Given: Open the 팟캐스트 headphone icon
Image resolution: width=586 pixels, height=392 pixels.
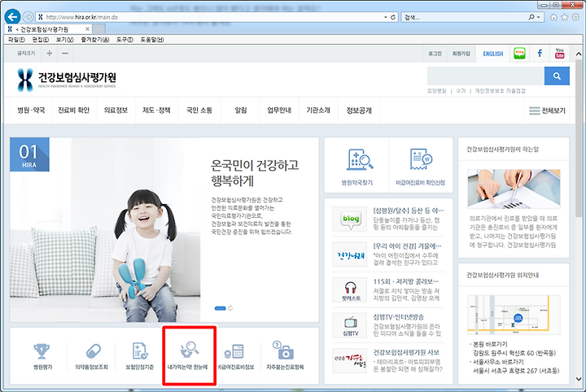Looking at the screenshot, I should click(350, 290).
